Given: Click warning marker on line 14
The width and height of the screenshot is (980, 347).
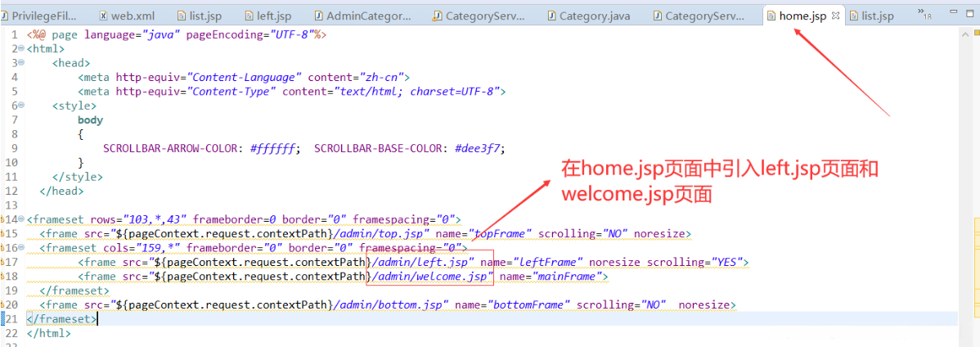Looking at the screenshot, I should point(2,219).
